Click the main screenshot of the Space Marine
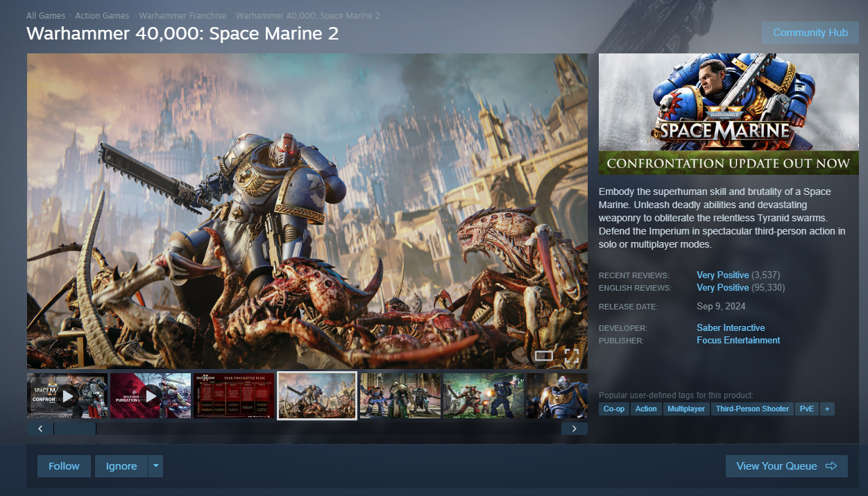This screenshot has width=868, height=496. 307,211
